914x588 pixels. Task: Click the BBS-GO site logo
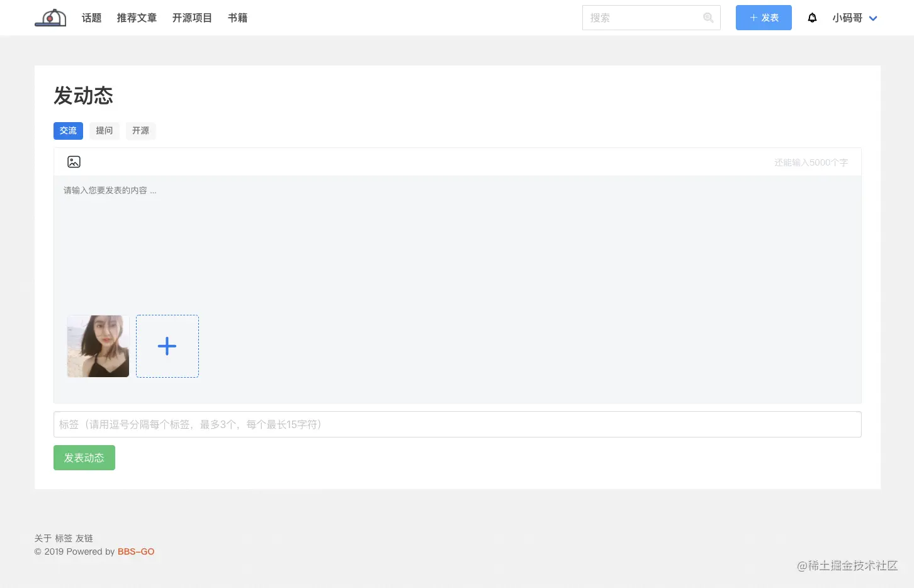coord(50,17)
